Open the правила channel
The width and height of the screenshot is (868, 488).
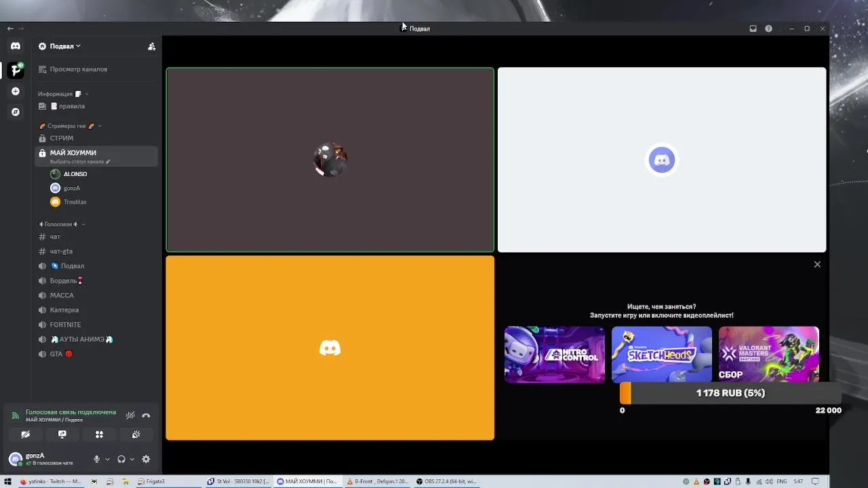coord(95,106)
